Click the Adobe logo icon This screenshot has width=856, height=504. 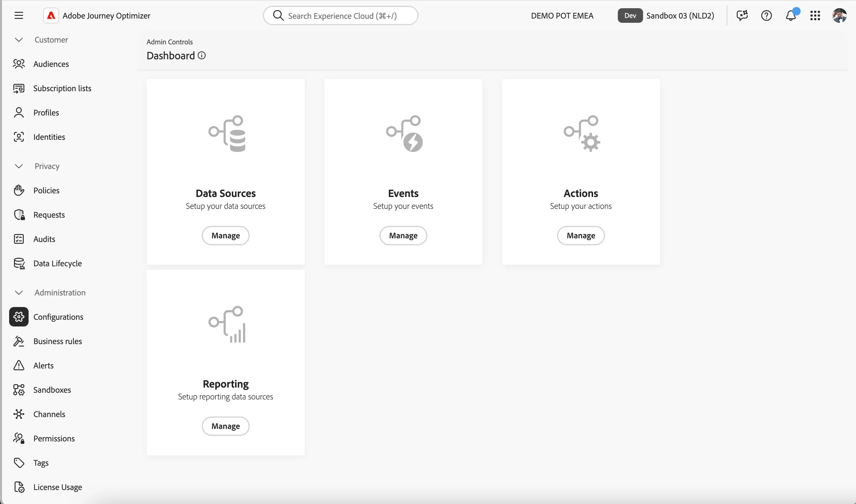pyautogui.click(x=51, y=16)
